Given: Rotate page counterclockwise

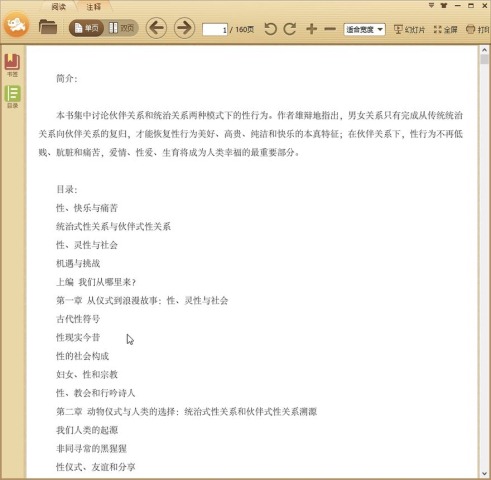Looking at the screenshot, I should tap(270, 29).
